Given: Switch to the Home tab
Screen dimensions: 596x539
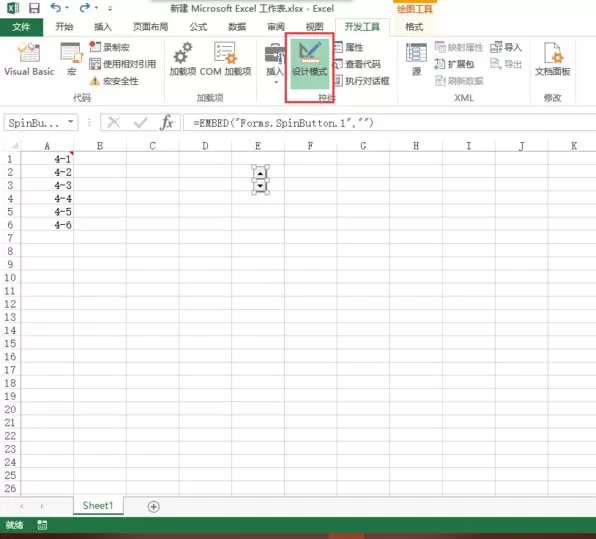Looking at the screenshot, I should tap(64, 27).
